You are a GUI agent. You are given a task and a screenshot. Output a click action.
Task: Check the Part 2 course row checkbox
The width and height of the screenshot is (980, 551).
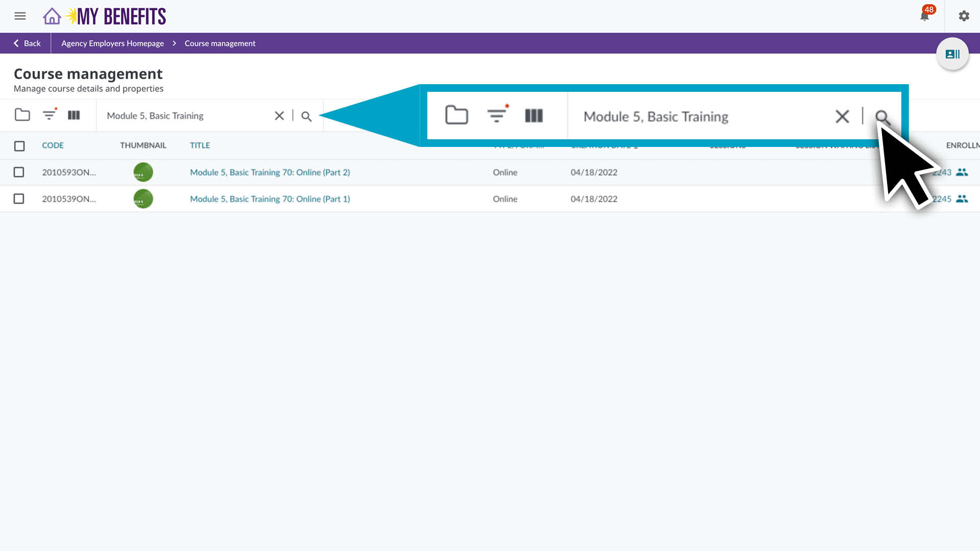pos(19,172)
